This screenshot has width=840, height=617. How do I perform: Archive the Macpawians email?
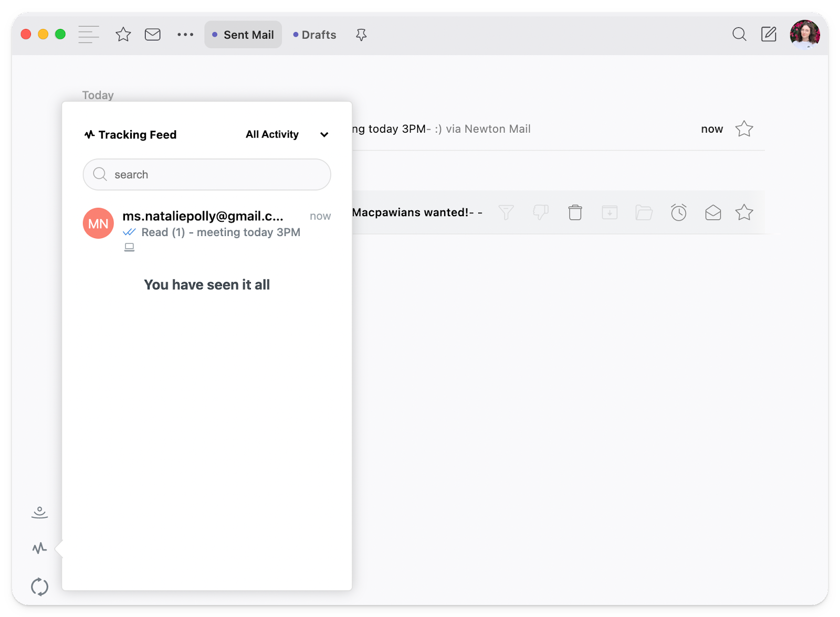(x=610, y=212)
